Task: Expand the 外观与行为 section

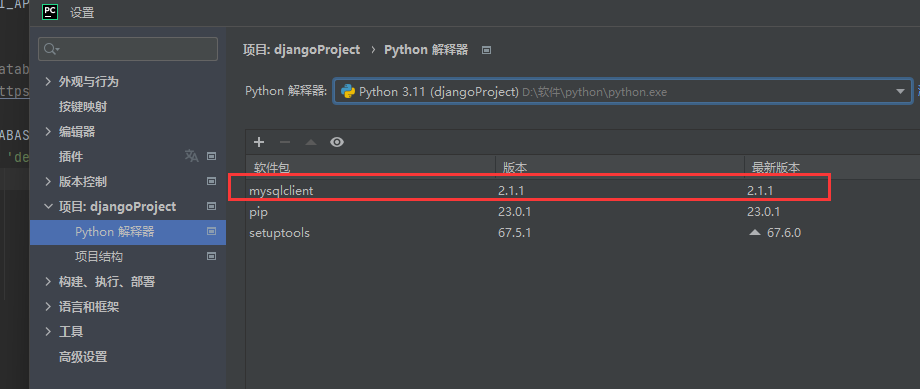Action: click(48, 82)
